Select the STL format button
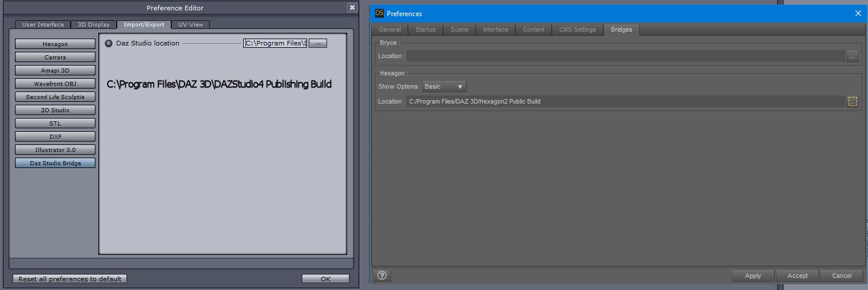Image resolution: width=868 pixels, height=290 pixels. 55,123
